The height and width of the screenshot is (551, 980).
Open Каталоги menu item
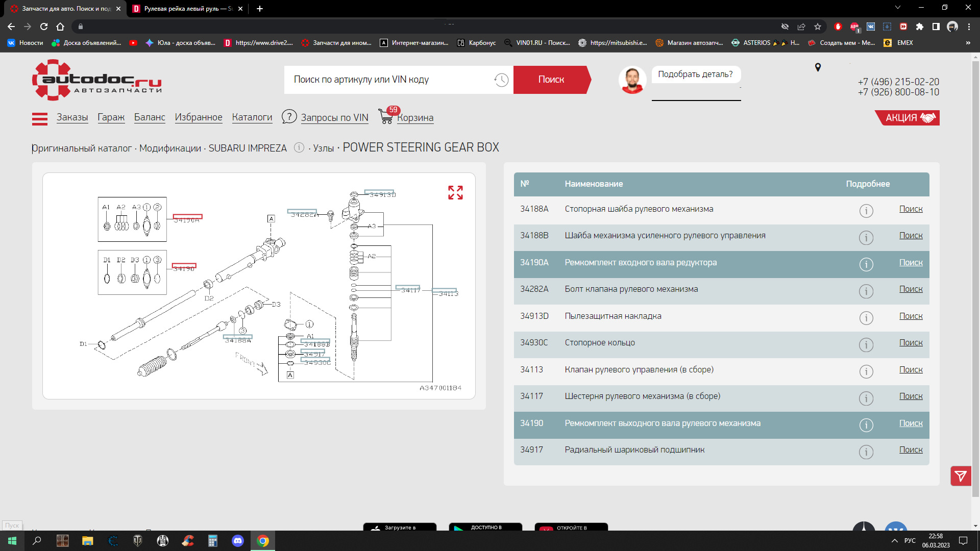252,117
